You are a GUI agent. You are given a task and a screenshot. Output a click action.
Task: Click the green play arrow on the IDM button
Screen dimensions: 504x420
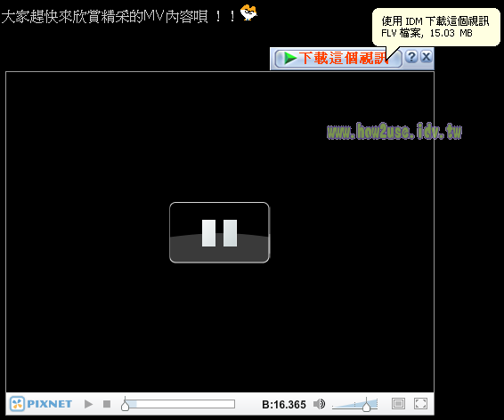(290, 59)
